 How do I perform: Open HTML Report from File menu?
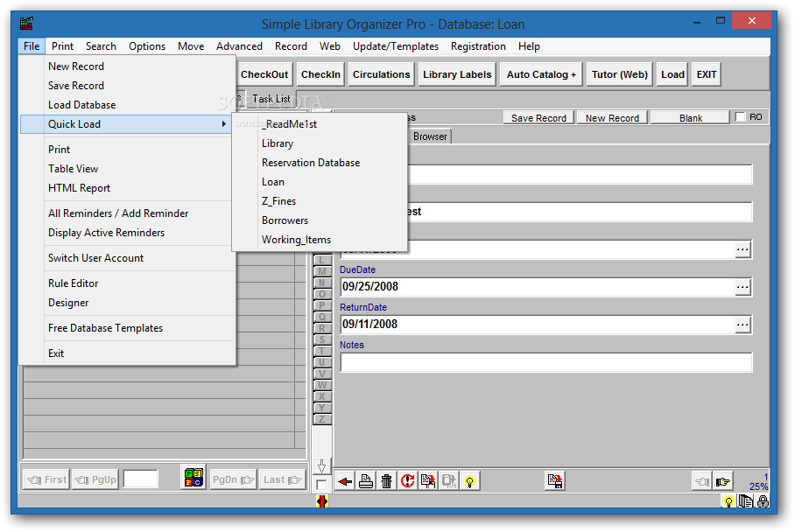[x=79, y=188]
